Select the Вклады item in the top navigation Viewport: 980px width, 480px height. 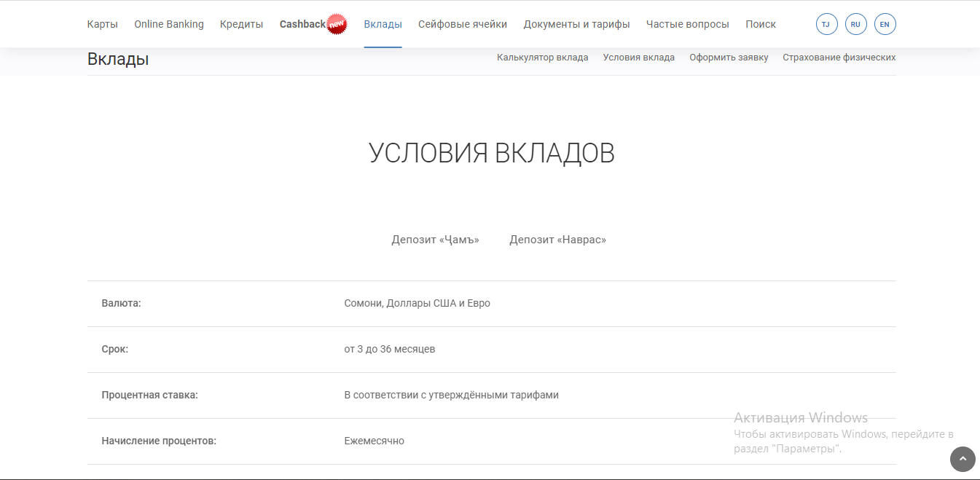[383, 24]
